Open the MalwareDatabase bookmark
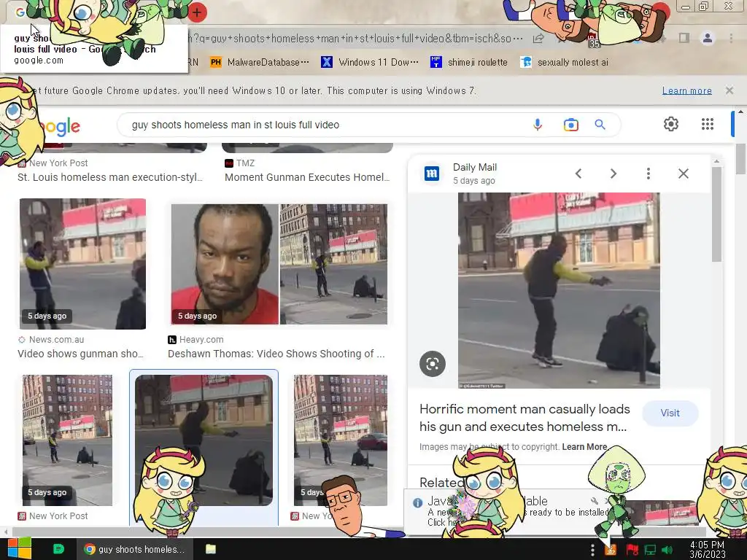Image resolution: width=747 pixels, height=560 pixels. (260, 63)
